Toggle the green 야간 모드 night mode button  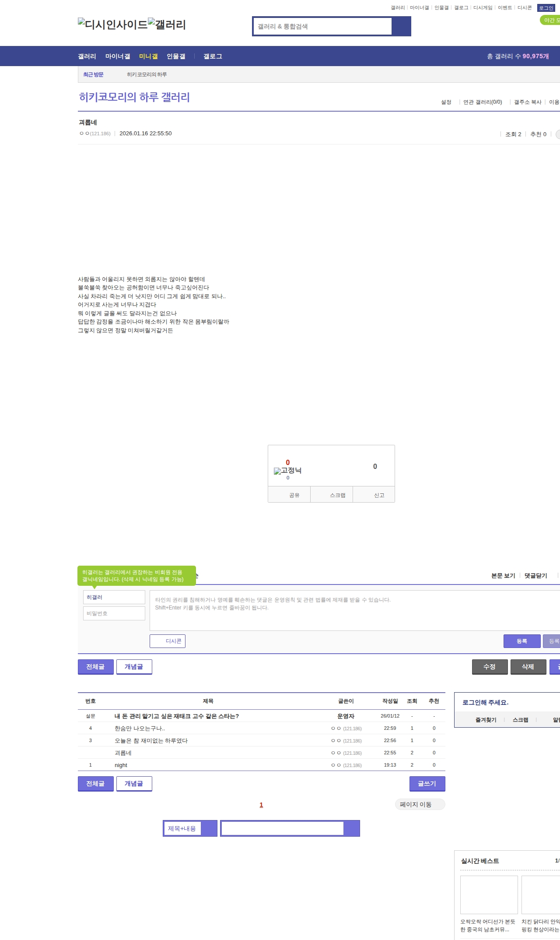point(550,20)
